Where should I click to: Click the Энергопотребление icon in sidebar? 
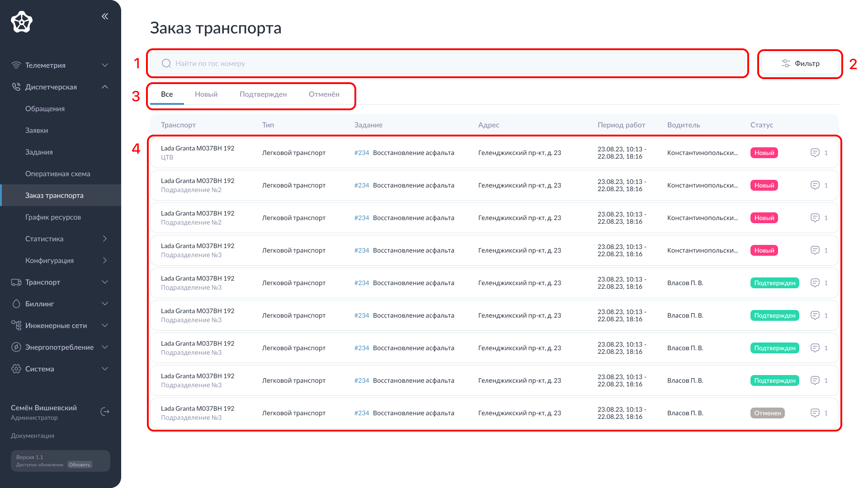pyautogui.click(x=16, y=347)
